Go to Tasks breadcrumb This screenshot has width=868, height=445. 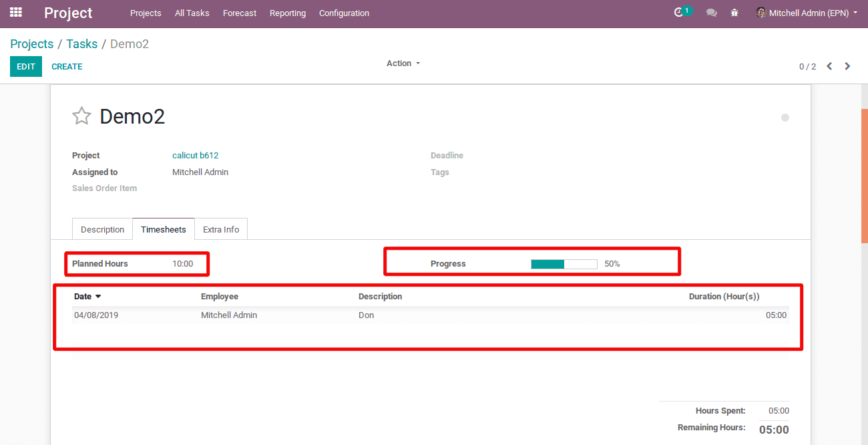coord(81,44)
